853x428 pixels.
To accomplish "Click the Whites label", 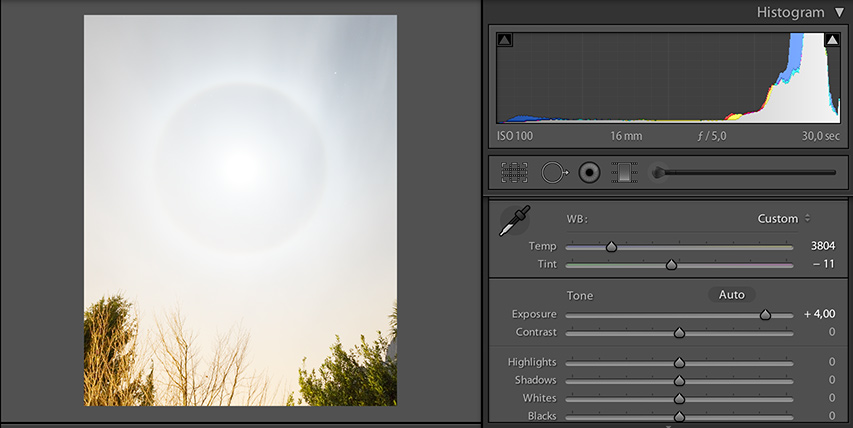I will coord(539,398).
